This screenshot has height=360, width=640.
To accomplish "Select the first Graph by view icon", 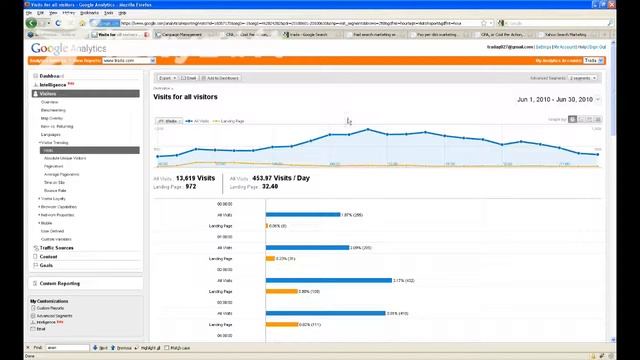I will point(572,119).
